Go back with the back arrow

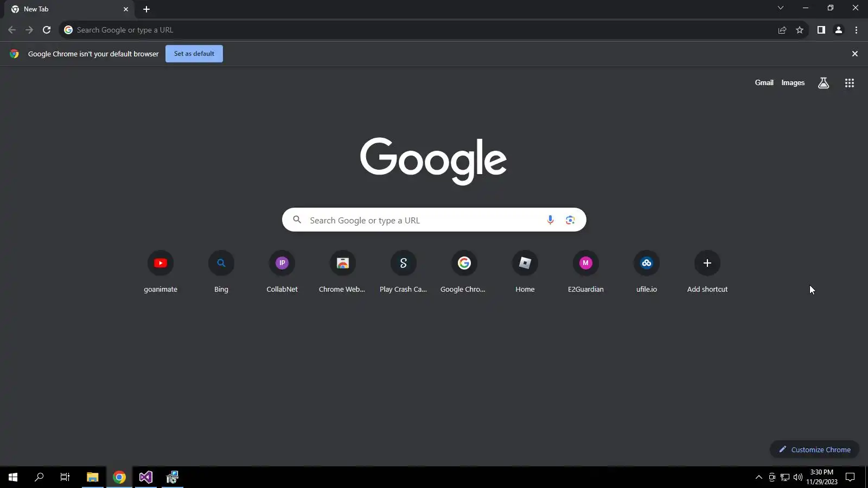(x=12, y=30)
